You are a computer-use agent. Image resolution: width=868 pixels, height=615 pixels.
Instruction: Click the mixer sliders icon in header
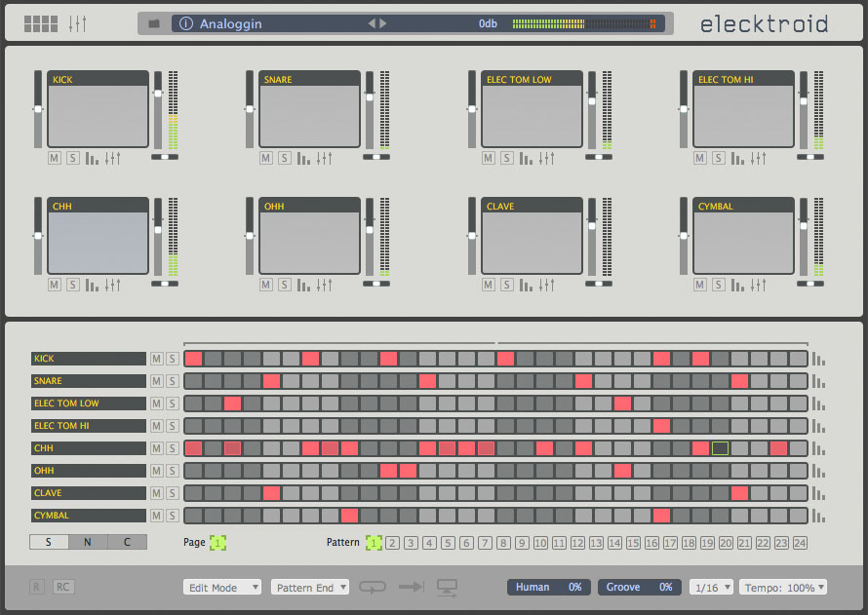coord(78,23)
